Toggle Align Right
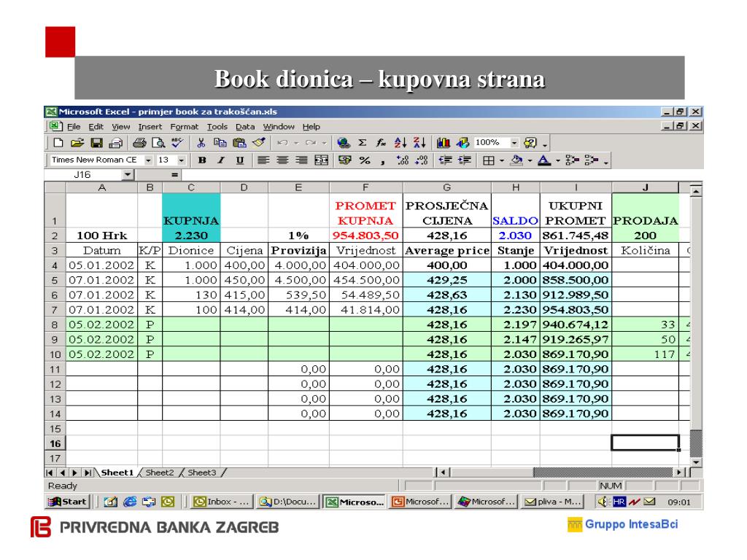 click(x=301, y=160)
